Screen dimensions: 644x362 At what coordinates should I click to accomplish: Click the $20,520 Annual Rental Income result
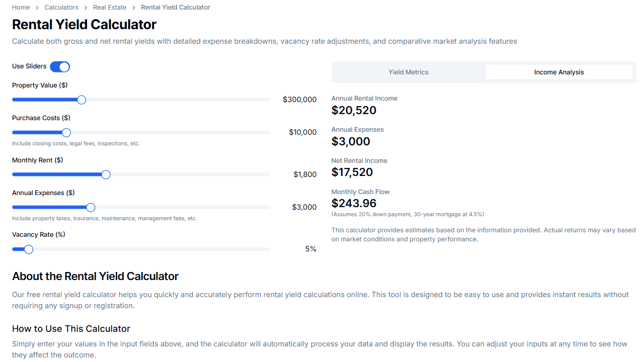[x=354, y=111]
